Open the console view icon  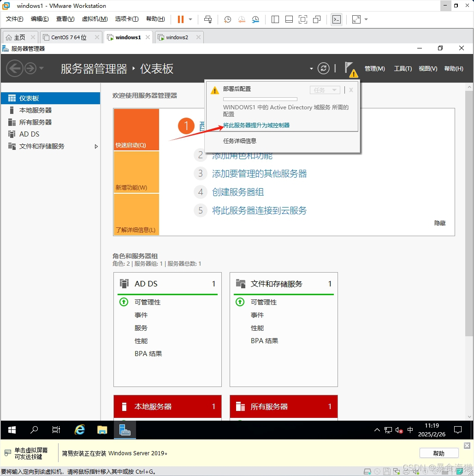point(337,19)
